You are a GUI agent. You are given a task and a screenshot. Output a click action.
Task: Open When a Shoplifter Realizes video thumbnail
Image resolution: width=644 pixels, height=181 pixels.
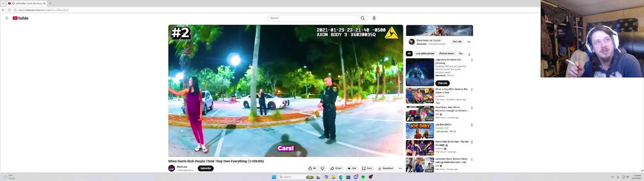420,96
